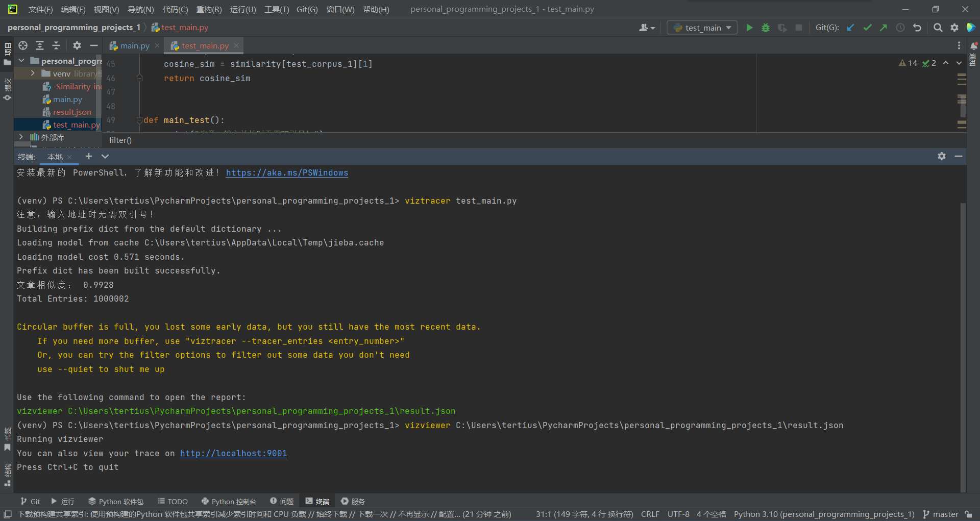Collapse all items in project tree
The width and height of the screenshot is (980, 521).
pos(56,45)
